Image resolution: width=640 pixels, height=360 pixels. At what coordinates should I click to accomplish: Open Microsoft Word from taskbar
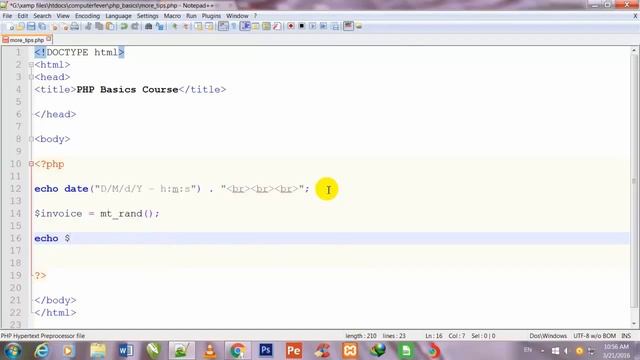(126, 351)
